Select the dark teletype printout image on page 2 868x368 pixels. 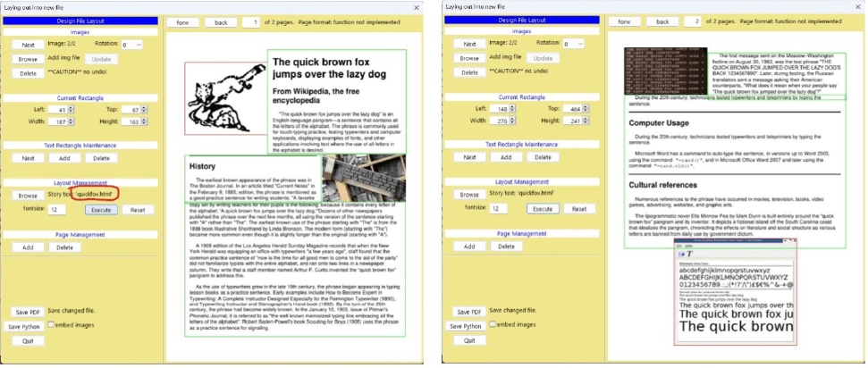665,71
